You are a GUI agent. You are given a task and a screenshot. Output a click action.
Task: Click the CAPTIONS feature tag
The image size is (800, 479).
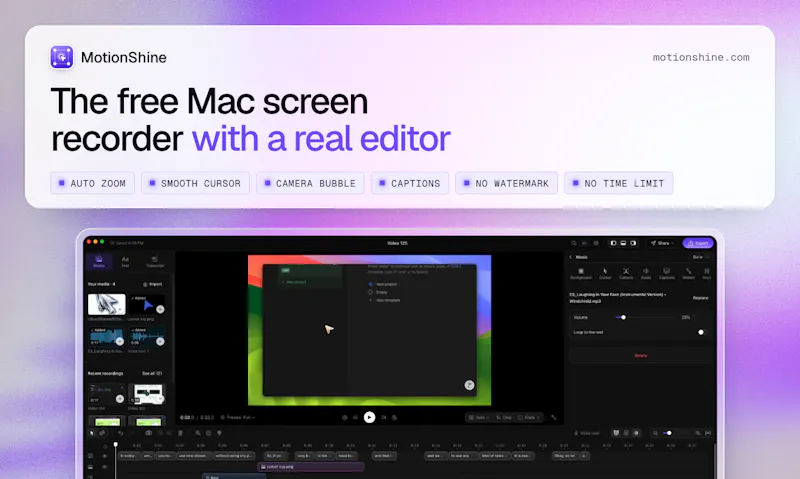(410, 183)
